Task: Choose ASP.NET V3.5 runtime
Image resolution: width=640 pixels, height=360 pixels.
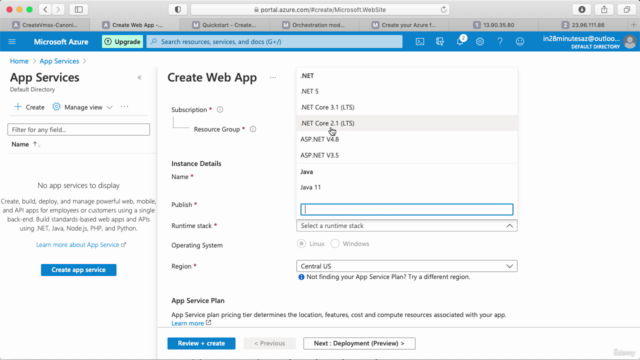Action: [x=407, y=155]
